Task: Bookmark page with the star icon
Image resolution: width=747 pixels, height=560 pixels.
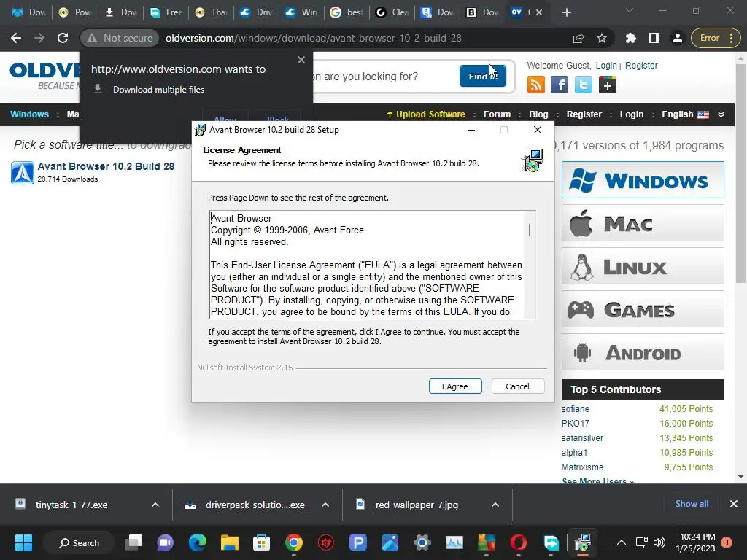Action: 602,38
